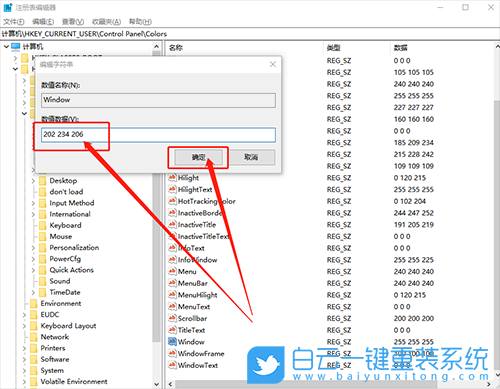The height and width of the screenshot is (389, 500).
Task: Click the value name field showing Window
Action: pos(158,100)
